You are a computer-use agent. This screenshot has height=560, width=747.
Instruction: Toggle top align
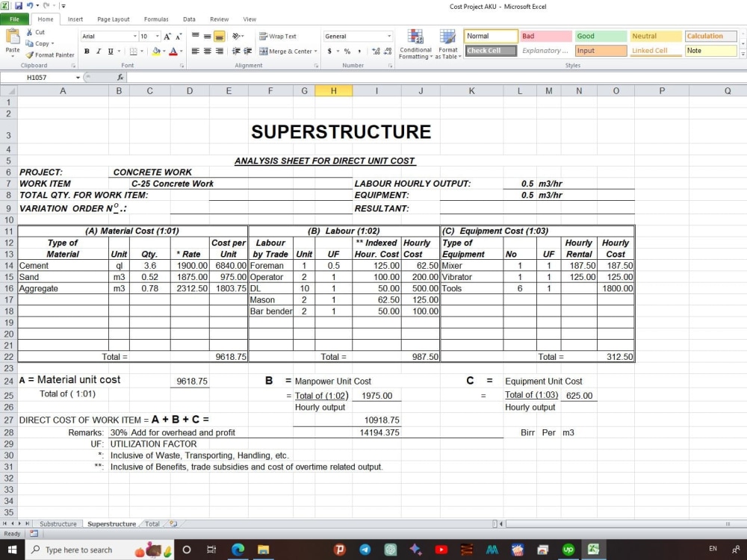195,36
